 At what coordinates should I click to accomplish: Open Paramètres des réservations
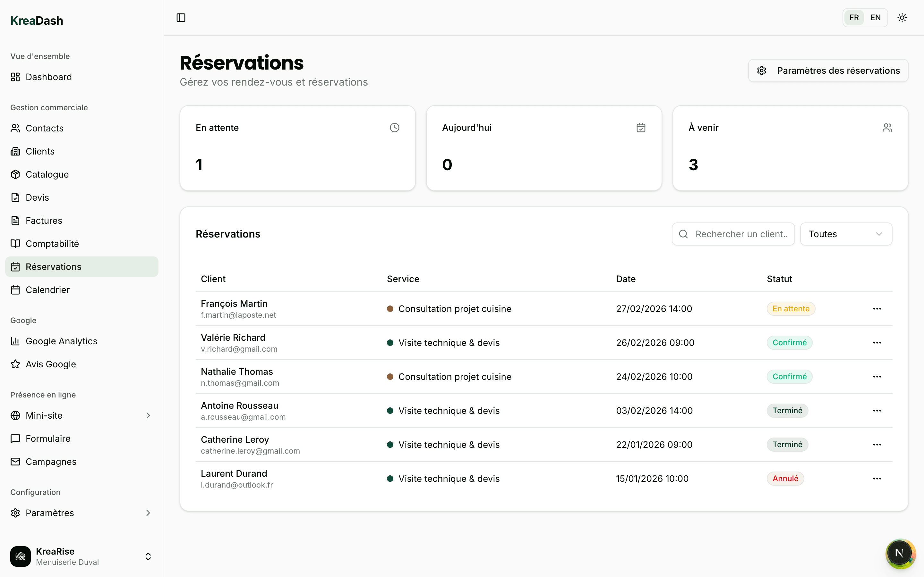[x=828, y=71]
